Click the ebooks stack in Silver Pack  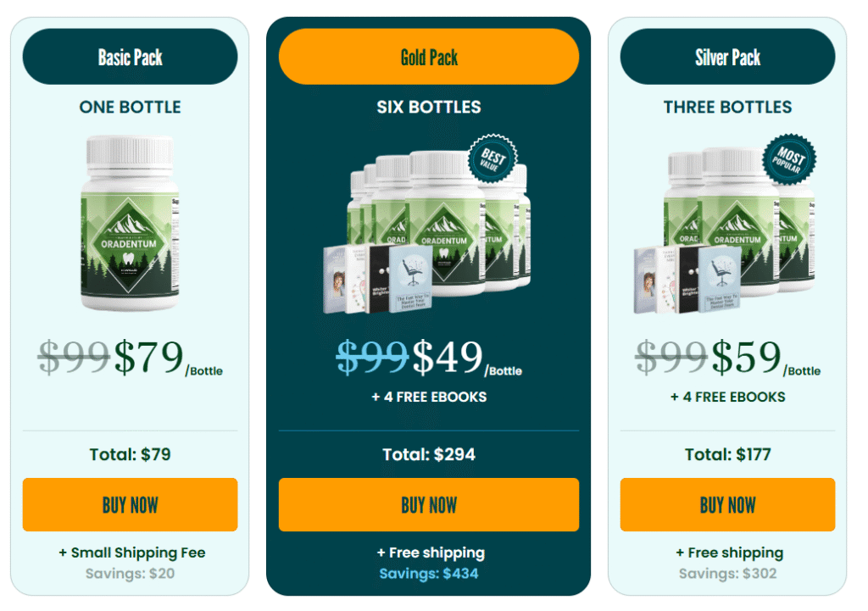click(x=687, y=278)
